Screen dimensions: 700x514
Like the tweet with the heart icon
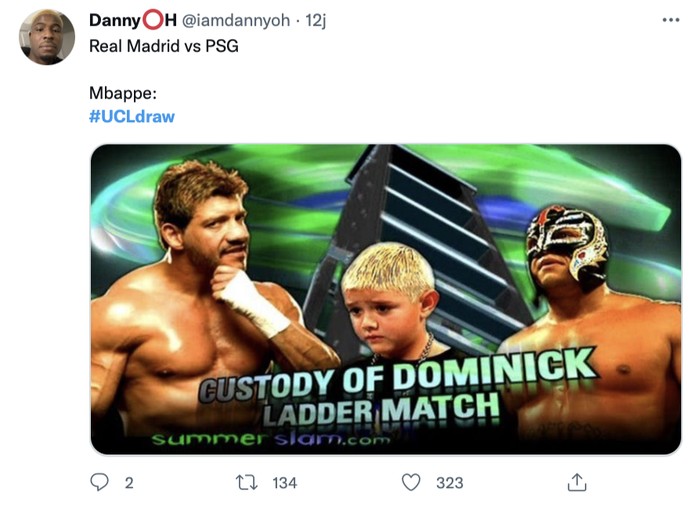411,482
